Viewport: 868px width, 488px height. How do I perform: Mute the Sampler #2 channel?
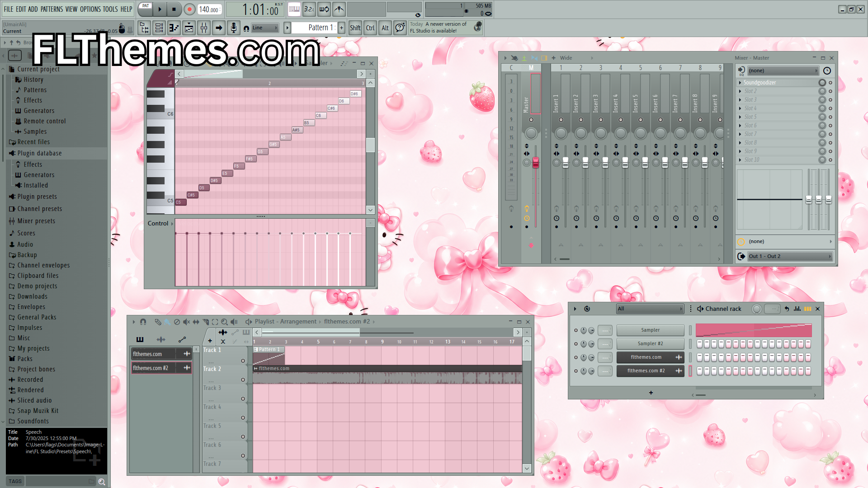pyautogui.click(x=576, y=344)
